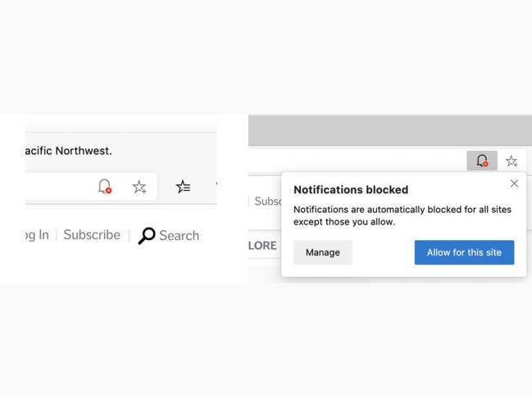The height and width of the screenshot is (399, 532).
Task: Open the favorites list star-lines icon
Action: (184, 187)
